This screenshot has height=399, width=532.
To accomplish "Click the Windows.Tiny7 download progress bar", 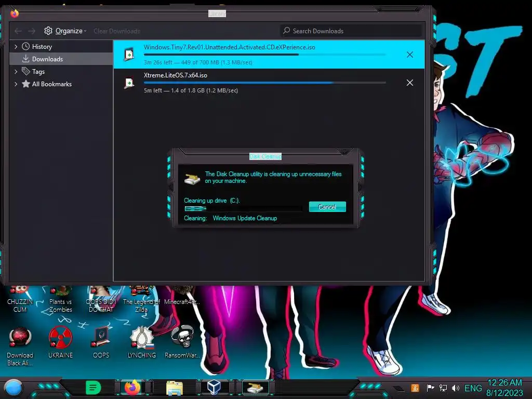I will (x=264, y=55).
